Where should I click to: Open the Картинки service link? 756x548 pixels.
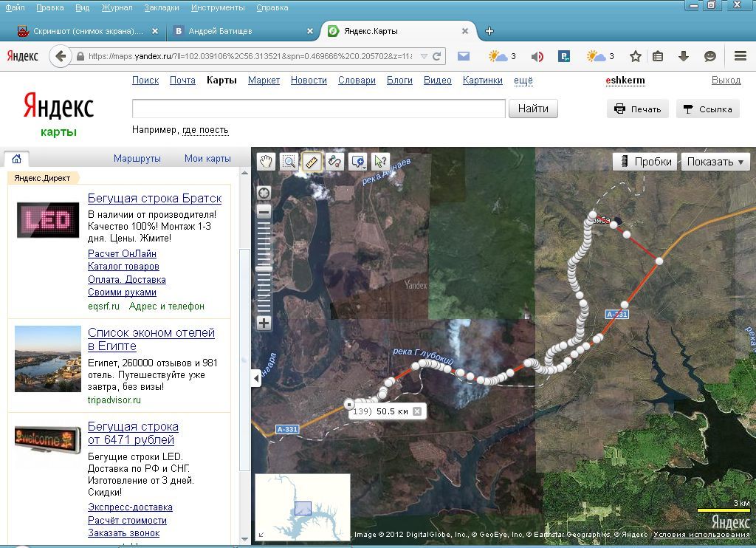483,81
